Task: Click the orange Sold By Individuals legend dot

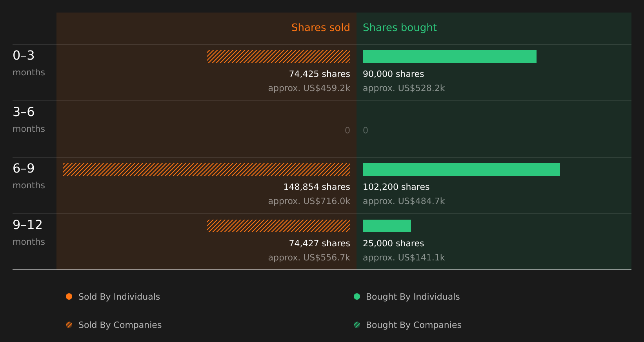Action: (x=69, y=297)
